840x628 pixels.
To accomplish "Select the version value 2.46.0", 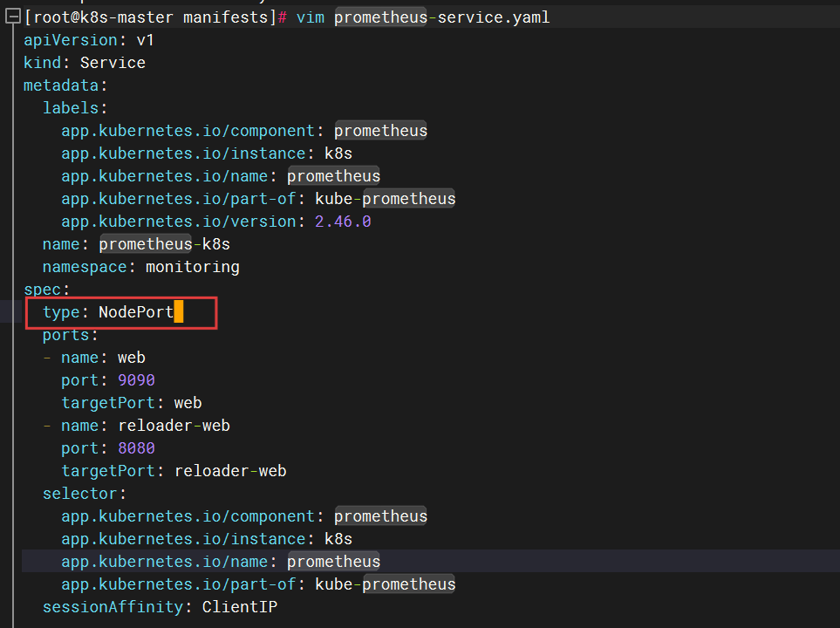I will pos(343,222).
